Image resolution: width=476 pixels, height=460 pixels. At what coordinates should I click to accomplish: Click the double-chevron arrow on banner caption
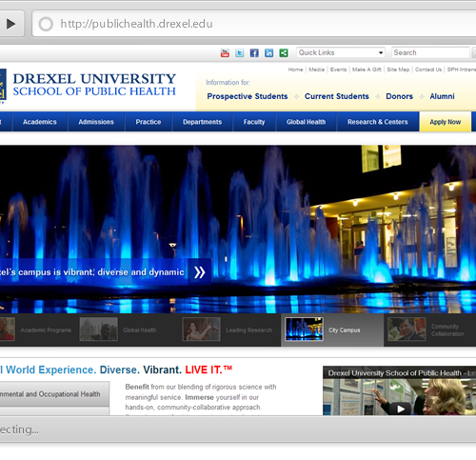200,272
